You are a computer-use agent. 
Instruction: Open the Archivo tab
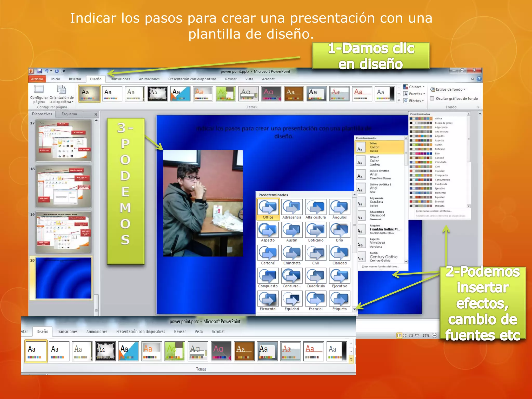[x=37, y=79]
